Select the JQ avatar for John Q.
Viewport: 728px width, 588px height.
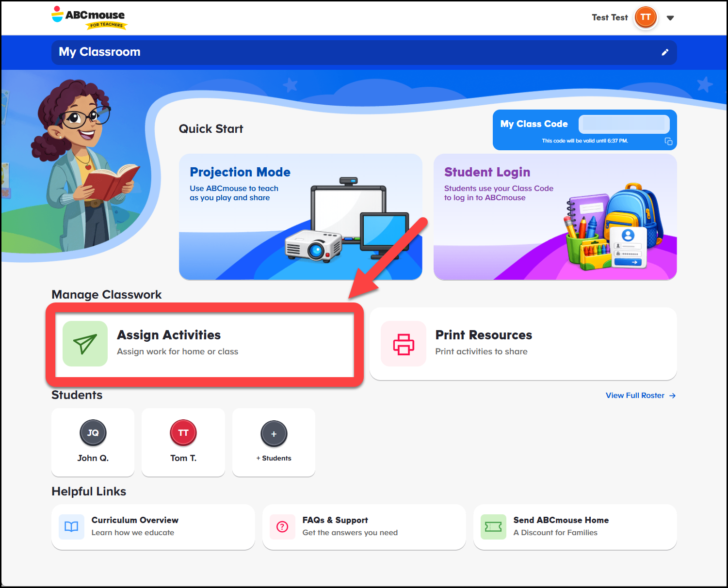coord(93,433)
